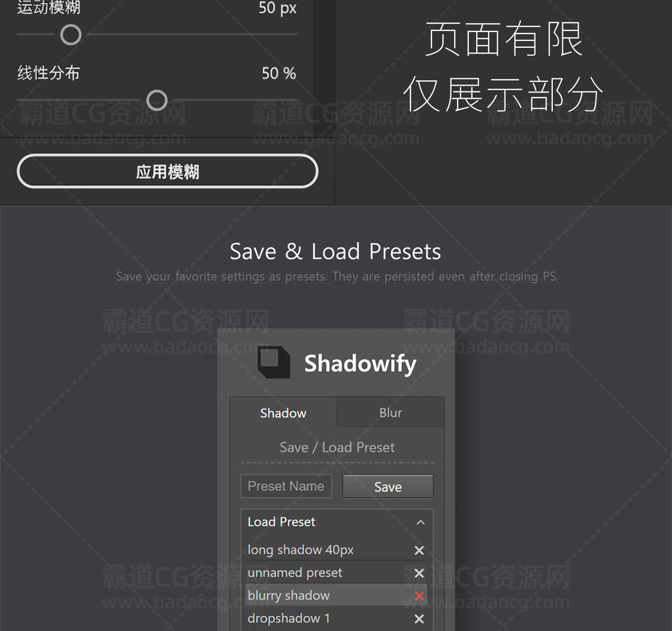Viewport: 672px width, 631px height.
Task: Click the Save / Load Preset heading
Action: point(337,447)
